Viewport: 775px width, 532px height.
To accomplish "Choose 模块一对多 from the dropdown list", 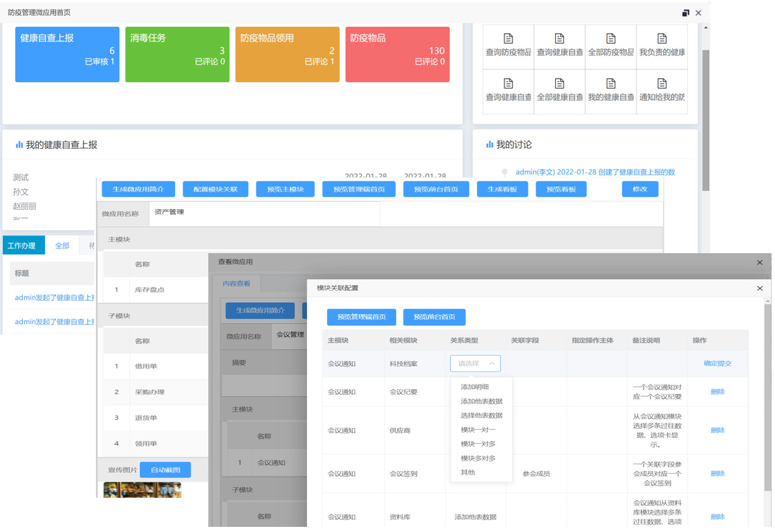I will (478, 444).
